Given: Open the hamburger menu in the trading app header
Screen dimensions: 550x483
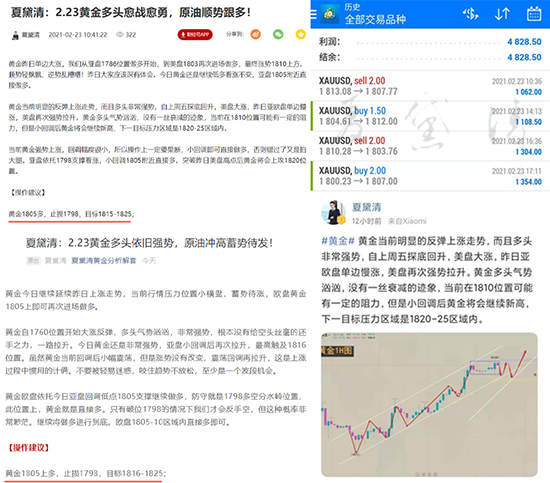Looking at the screenshot, I should tap(313, 14).
